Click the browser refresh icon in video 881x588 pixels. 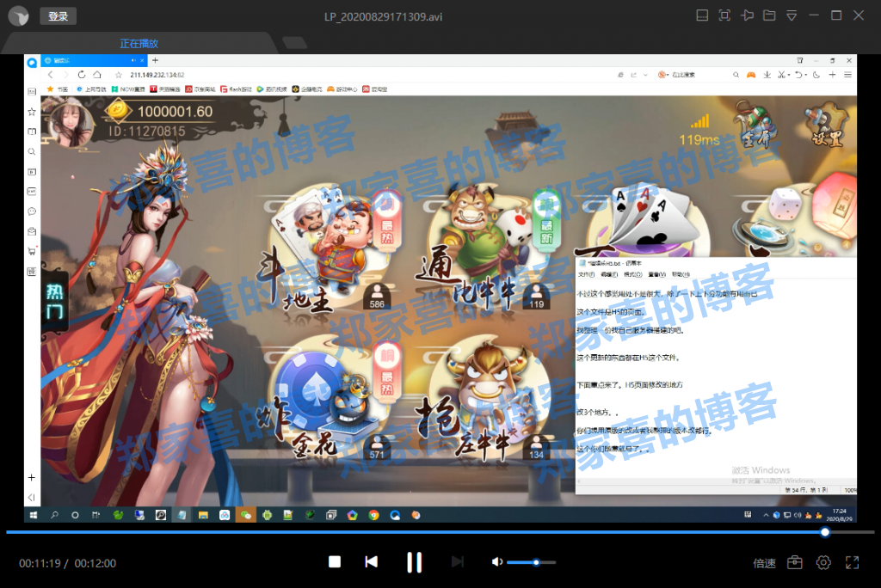[82, 75]
